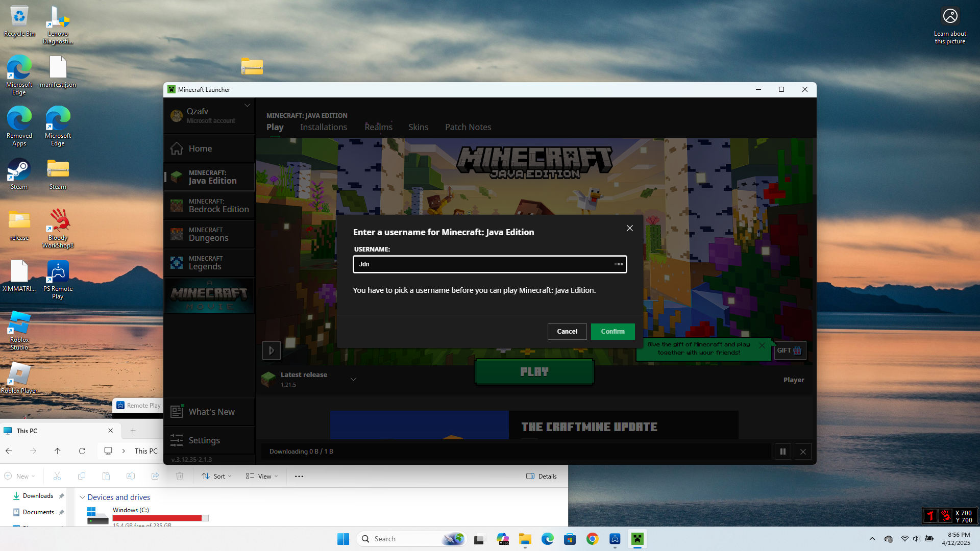This screenshot has height=551, width=980.
Task: Go back in File Explorer
Action: point(9,451)
